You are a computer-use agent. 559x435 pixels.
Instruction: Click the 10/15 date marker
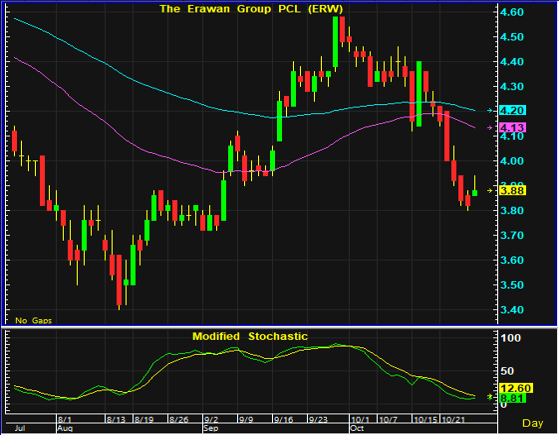pyautogui.click(x=426, y=419)
